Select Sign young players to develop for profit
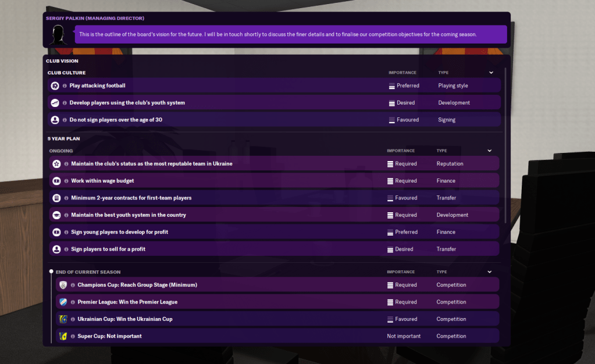Image resolution: width=595 pixels, height=364 pixels. point(273,232)
